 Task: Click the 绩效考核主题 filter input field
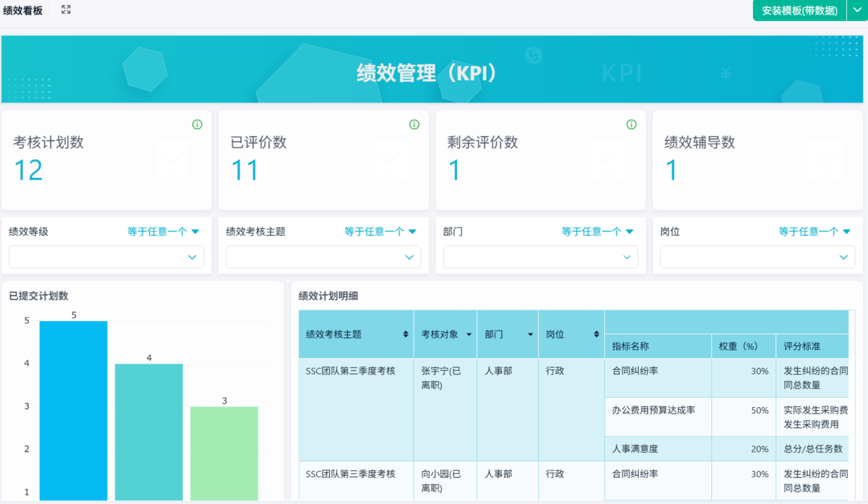click(x=323, y=257)
